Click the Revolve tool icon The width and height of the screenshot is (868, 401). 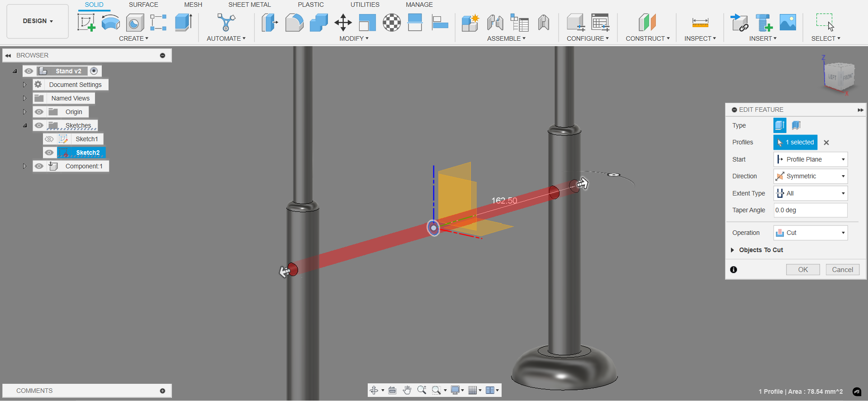[x=110, y=22]
